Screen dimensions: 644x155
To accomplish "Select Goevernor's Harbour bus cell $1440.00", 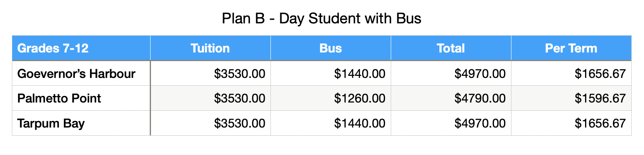I will [331, 73].
